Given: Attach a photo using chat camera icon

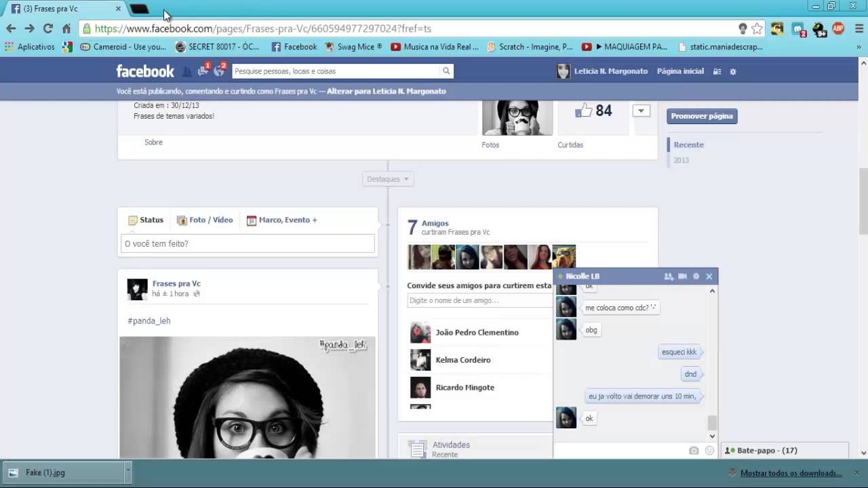Looking at the screenshot, I should click(694, 451).
